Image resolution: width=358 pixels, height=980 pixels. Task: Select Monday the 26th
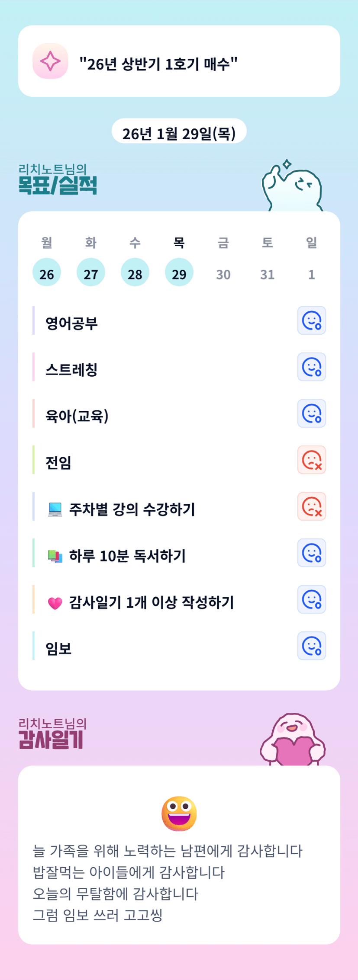pos(47,272)
